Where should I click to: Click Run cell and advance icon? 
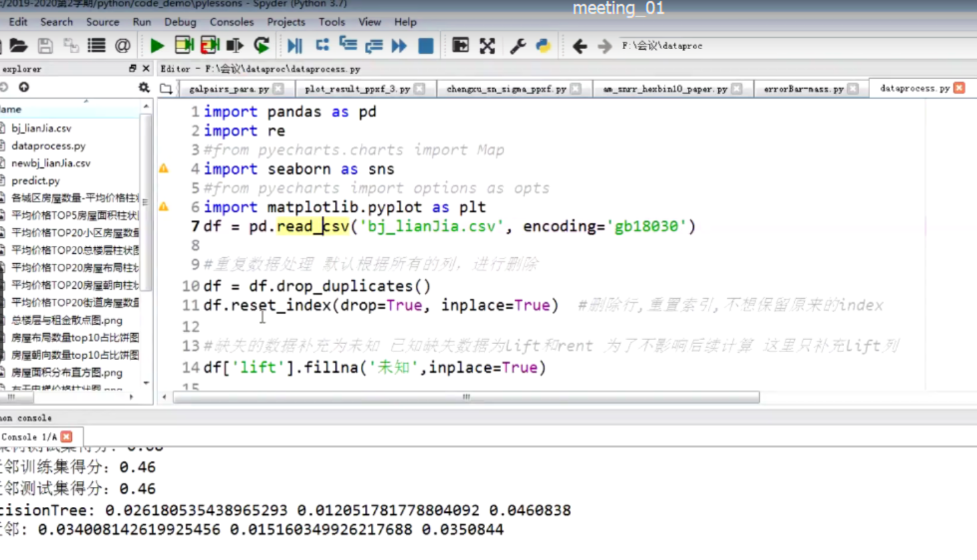click(210, 46)
